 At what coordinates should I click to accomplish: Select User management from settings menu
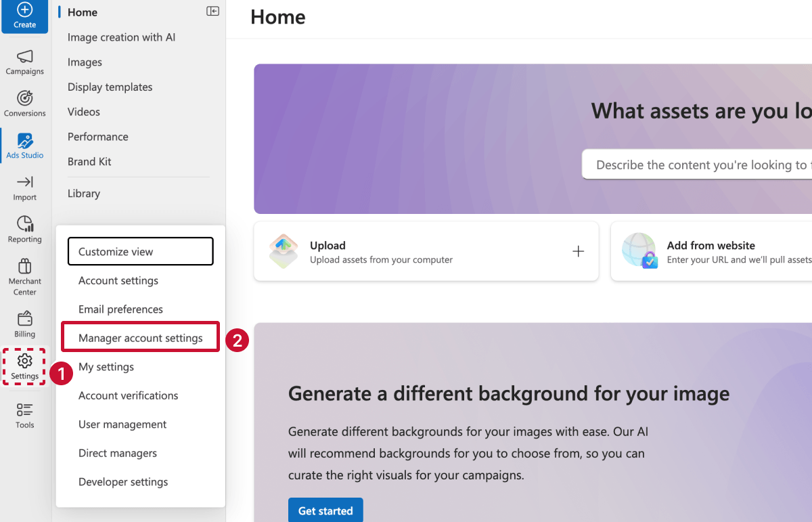point(122,424)
